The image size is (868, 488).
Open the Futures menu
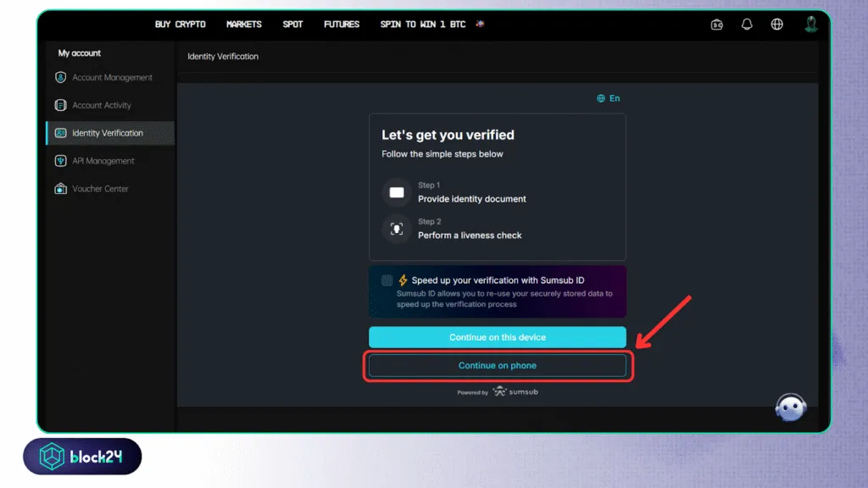point(341,25)
